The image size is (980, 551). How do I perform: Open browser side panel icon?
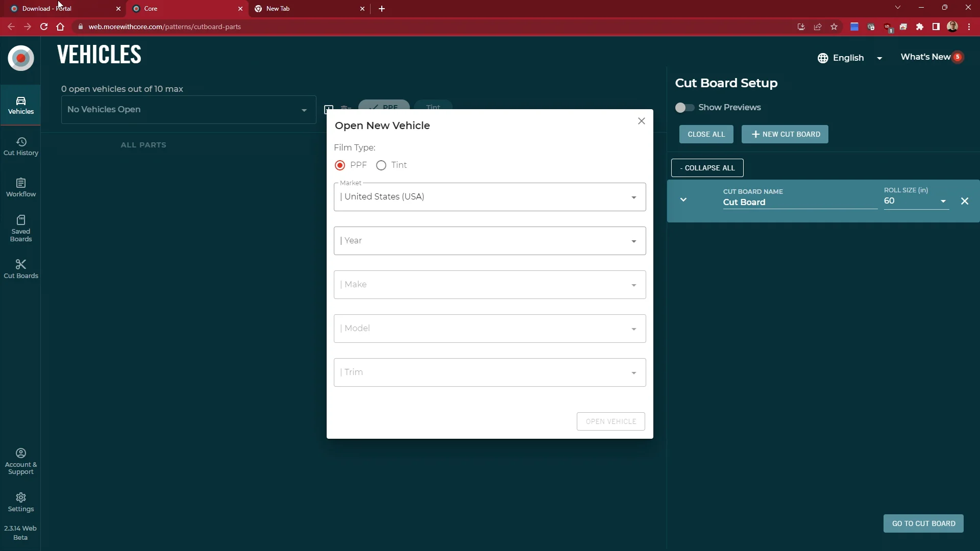tap(936, 27)
